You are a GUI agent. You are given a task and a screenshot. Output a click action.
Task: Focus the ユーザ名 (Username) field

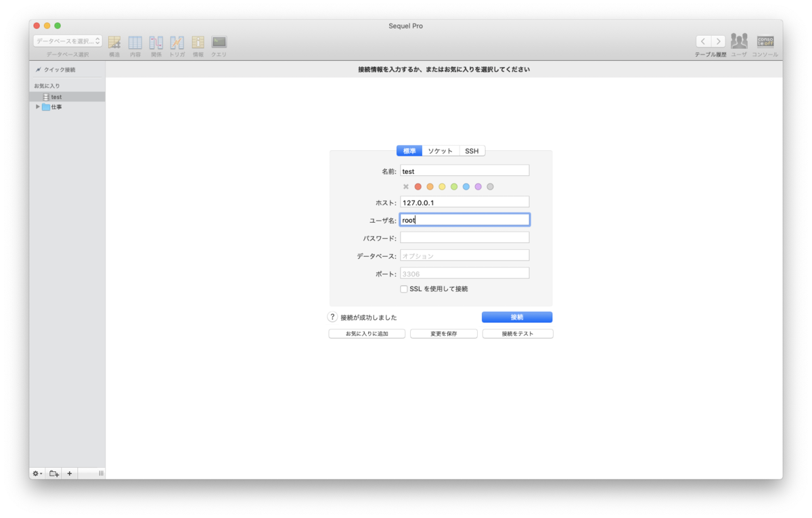point(465,219)
